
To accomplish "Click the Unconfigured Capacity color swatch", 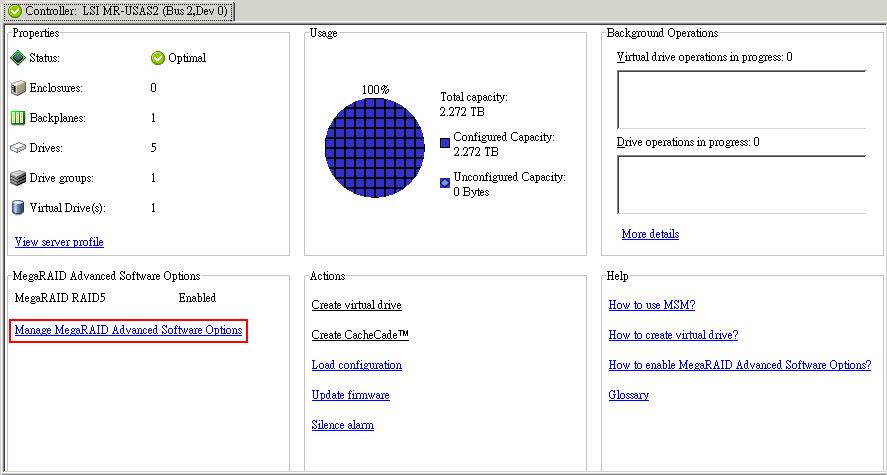I will coord(445,183).
